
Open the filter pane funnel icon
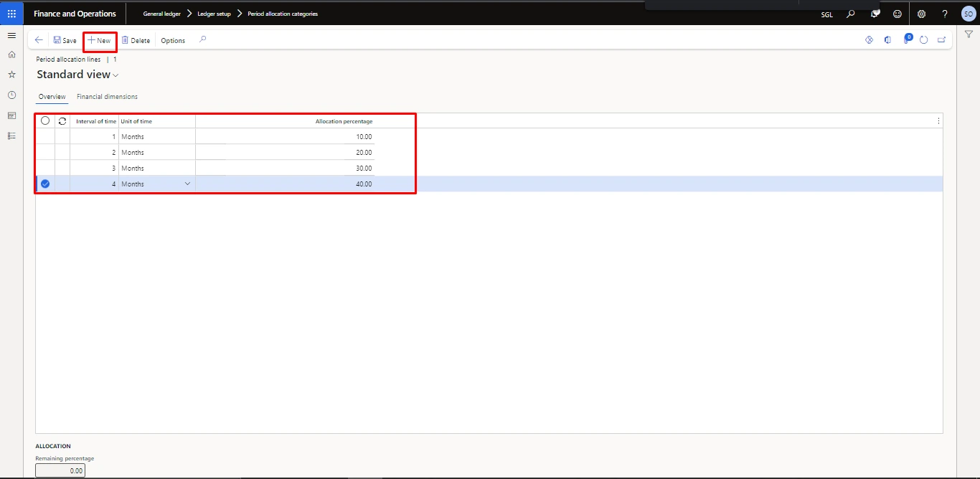[x=969, y=35]
